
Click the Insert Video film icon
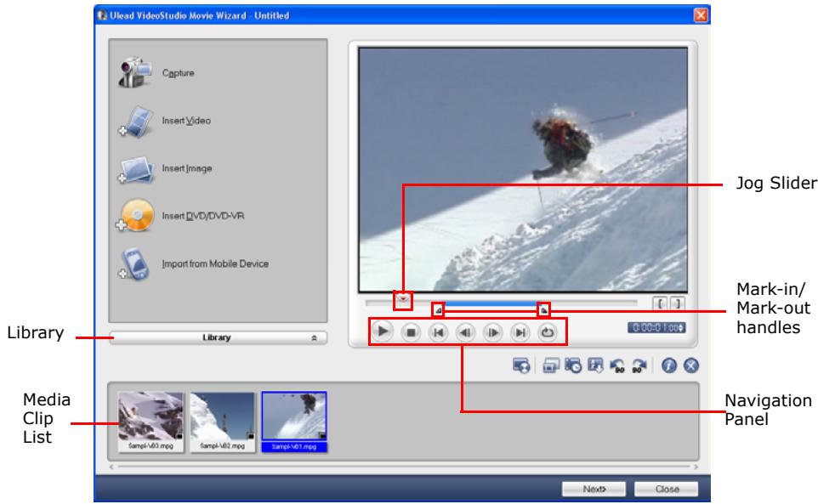click(x=135, y=122)
